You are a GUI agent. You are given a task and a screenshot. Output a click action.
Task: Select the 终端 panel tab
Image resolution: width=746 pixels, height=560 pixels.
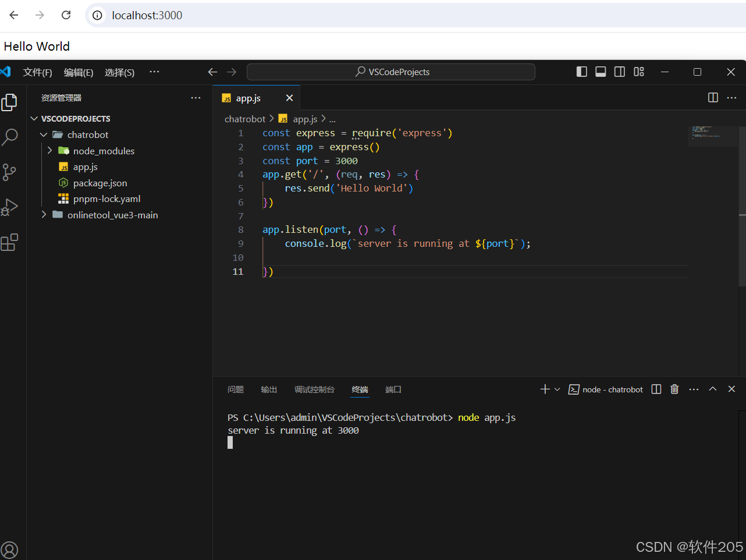[x=360, y=389]
